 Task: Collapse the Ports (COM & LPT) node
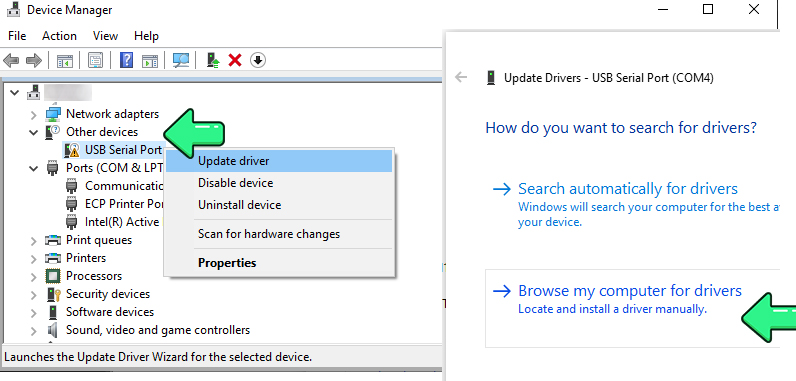coord(34,168)
